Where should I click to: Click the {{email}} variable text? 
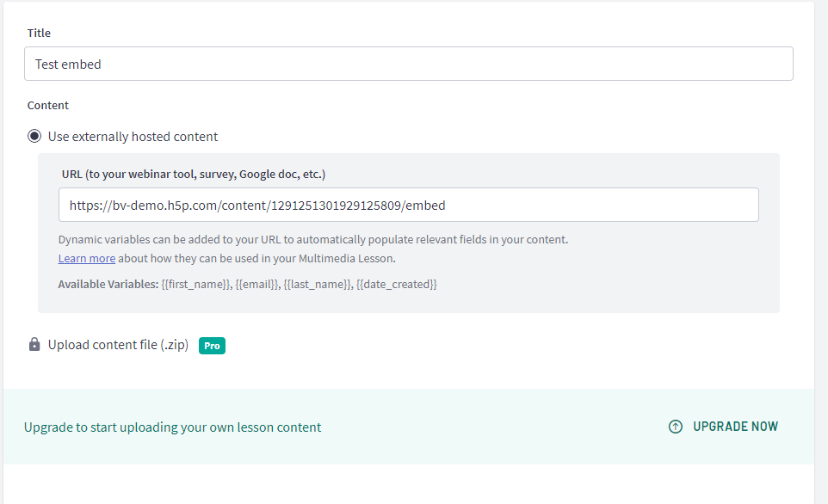coord(257,285)
